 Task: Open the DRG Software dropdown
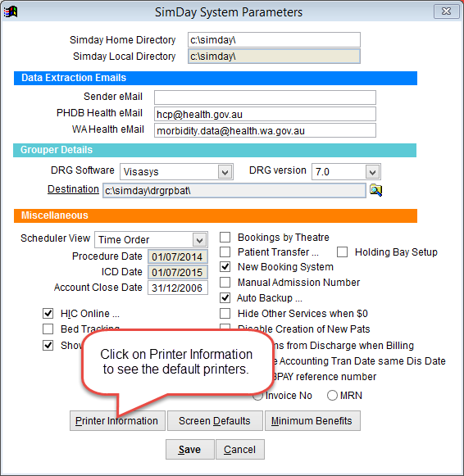(225, 172)
